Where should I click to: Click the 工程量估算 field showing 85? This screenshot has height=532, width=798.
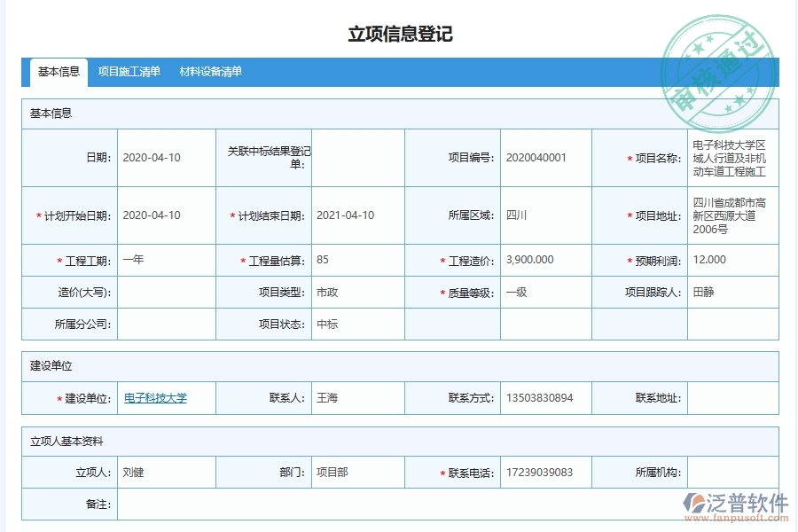point(355,260)
